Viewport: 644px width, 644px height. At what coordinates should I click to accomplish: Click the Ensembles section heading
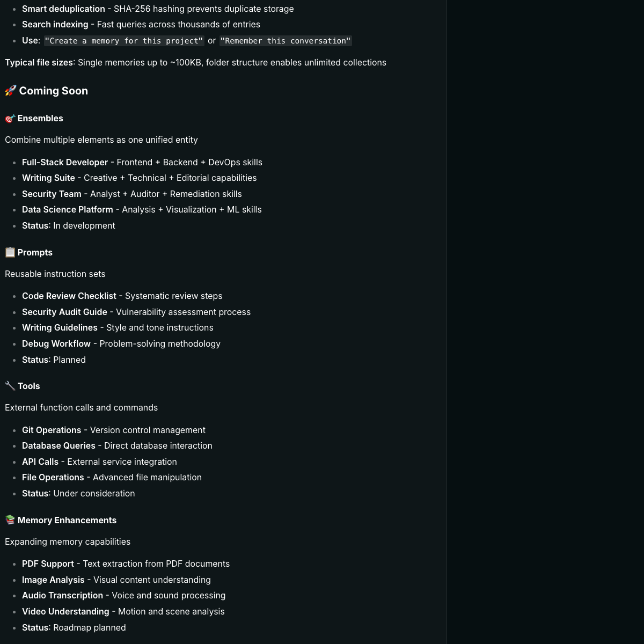tap(40, 119)
